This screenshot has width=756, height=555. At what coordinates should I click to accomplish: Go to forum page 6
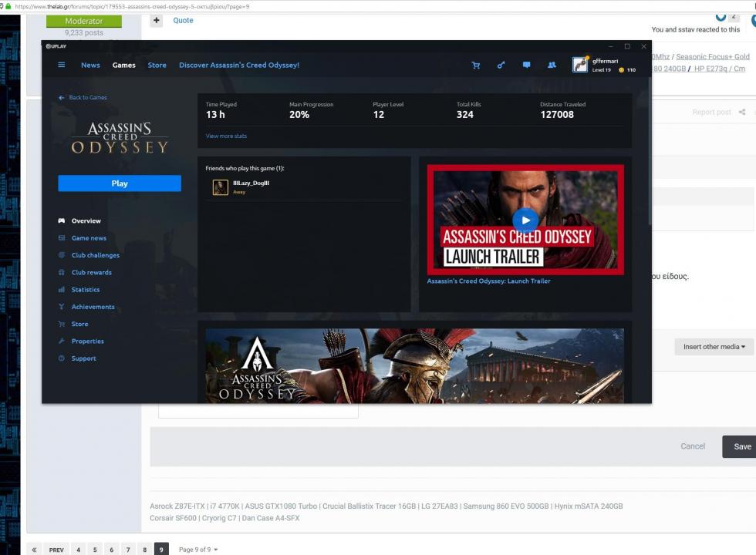click(111, 549)
